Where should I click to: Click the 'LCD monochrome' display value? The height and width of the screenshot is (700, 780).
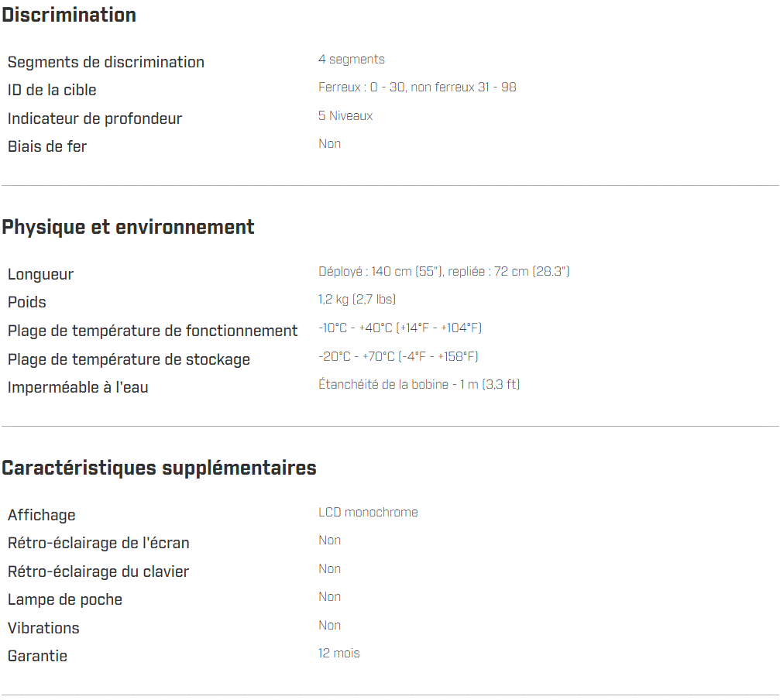(368, 513)
